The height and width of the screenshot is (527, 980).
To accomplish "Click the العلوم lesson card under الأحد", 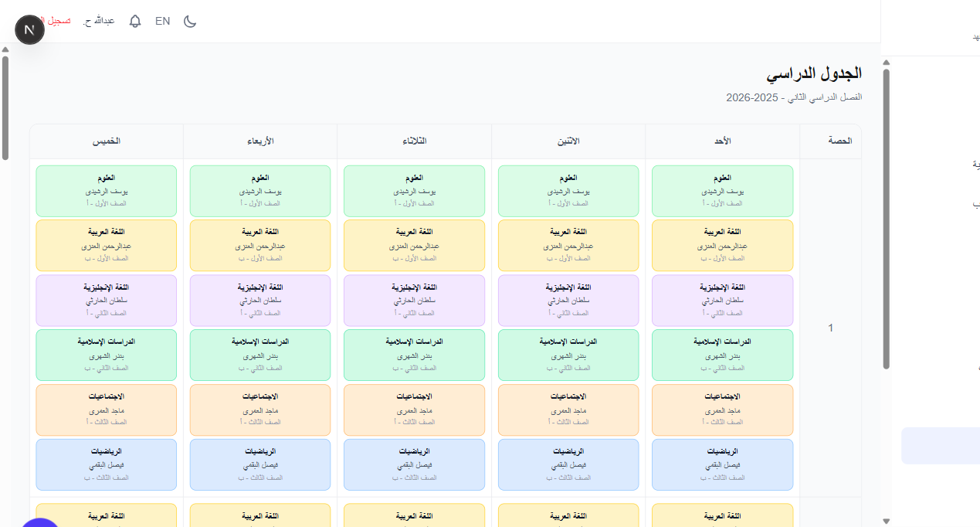I will (721, 191).
